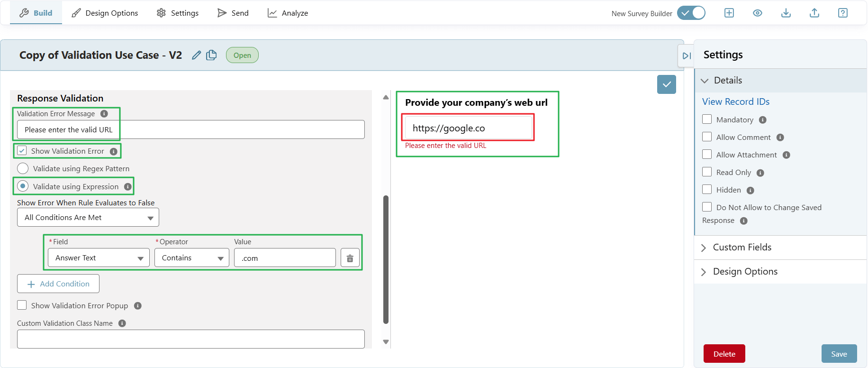868x368 pixels.
Task: Click the Custom Validation Class Name input
Action: click(191, 339)
